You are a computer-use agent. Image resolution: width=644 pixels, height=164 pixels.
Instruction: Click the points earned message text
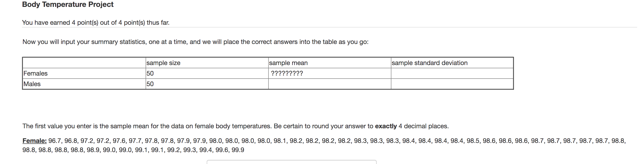(96, 22)
